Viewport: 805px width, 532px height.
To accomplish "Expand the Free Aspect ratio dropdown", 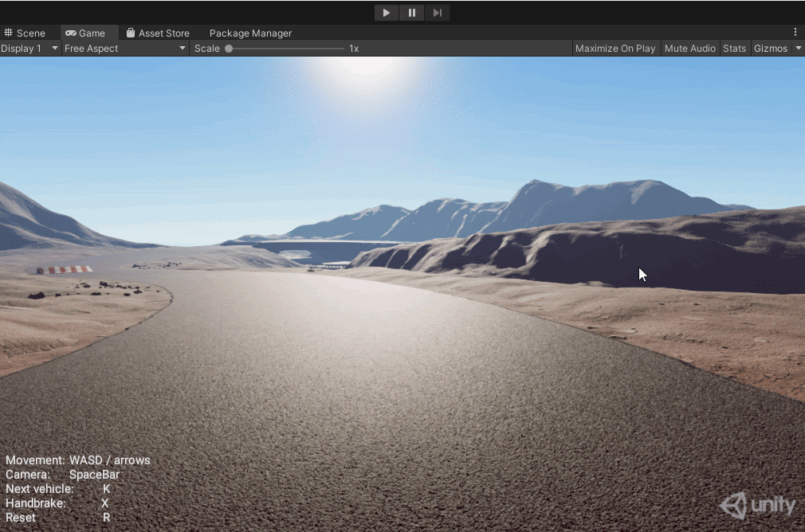I will pyautogui.click(x=125, y=49).
